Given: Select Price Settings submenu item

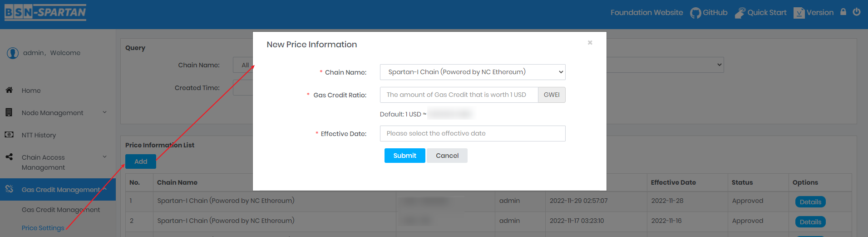Looking at the screenshot, I should pos(43,228).
